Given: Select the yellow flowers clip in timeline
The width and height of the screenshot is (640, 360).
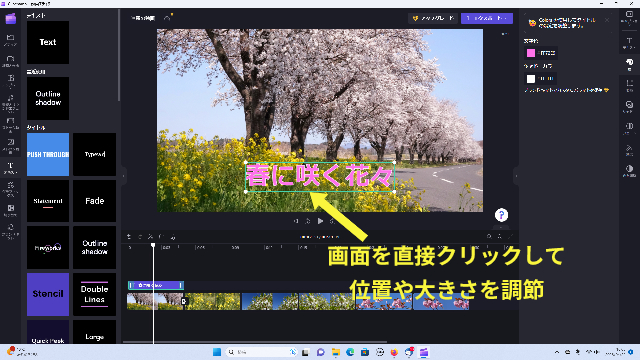Looking at the screenshot, I should click(213, 301).
